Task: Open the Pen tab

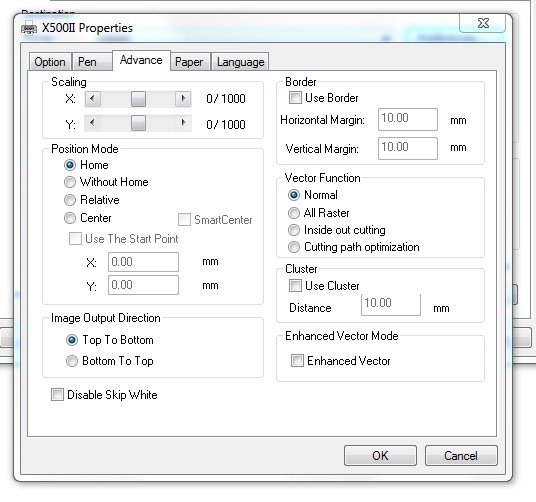Action: pyautogui.click(x=92, y=62)
